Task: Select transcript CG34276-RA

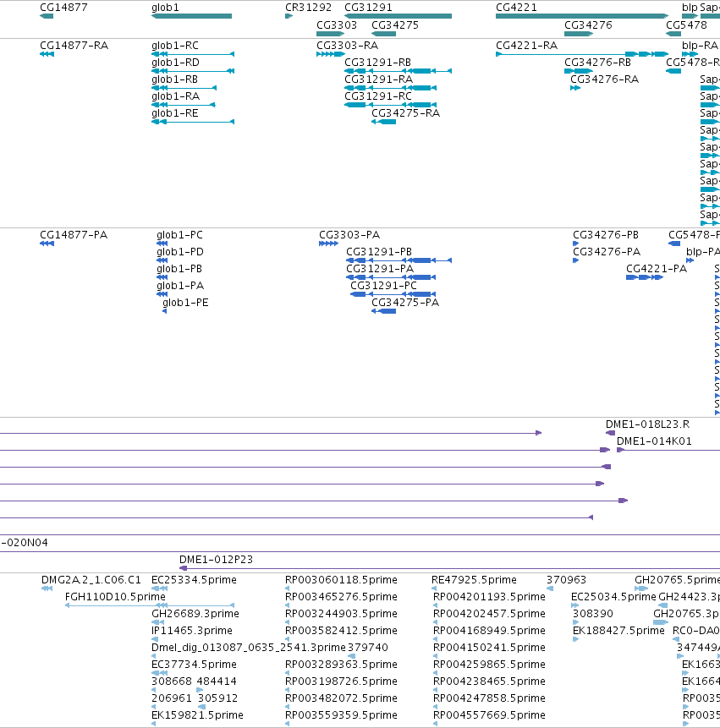Action: pos(604,79)
